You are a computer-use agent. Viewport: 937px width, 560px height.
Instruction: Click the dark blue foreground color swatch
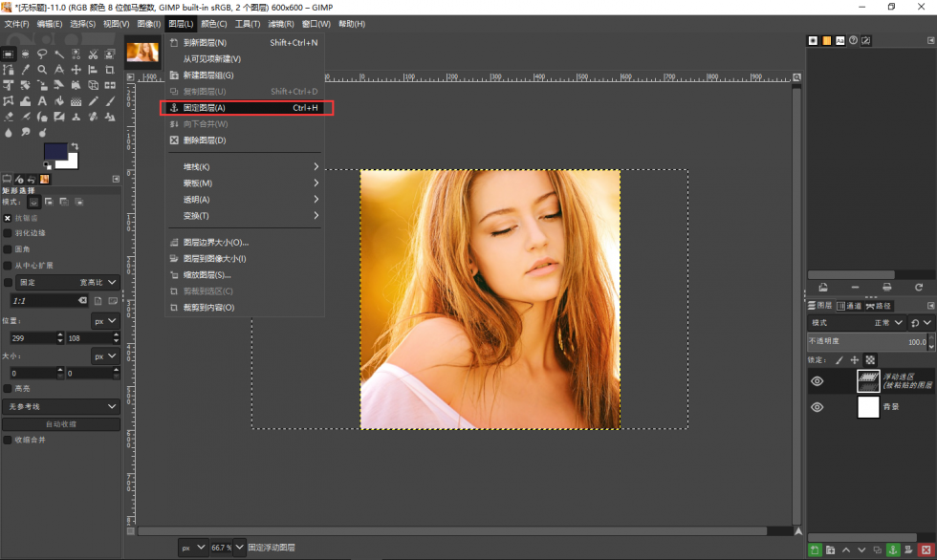54,150
